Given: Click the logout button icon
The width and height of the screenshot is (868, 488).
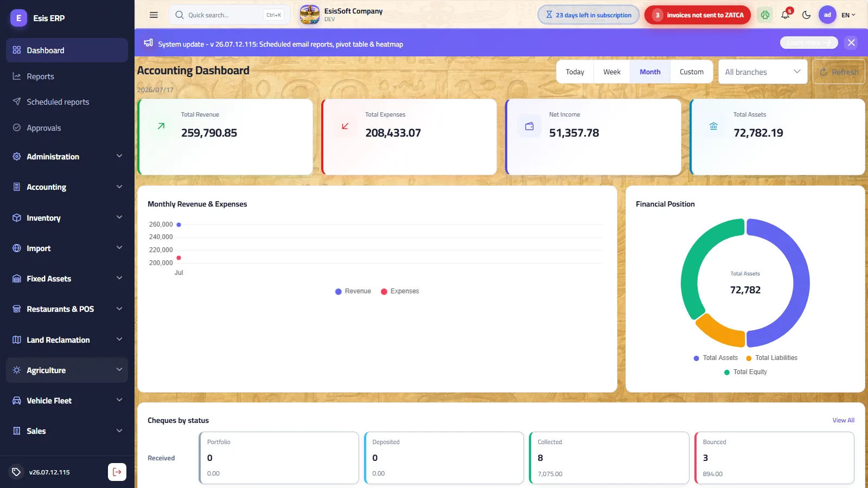Looking at the screenshot, I should click(117, 472).
